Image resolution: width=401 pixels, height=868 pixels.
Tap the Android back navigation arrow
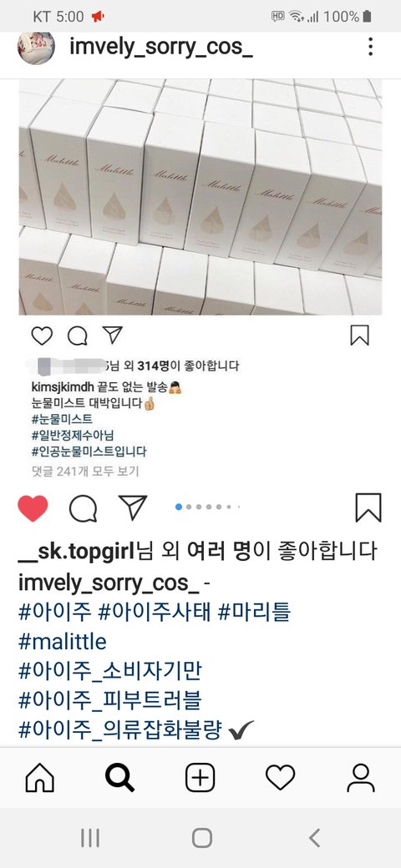314,838
